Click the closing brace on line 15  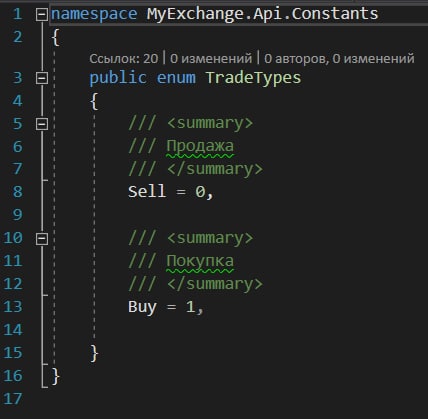(x=94, y=353)
